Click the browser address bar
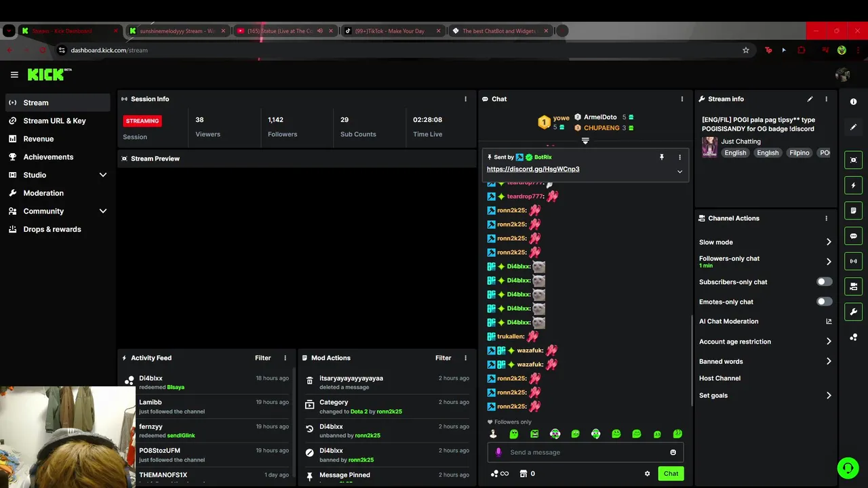The image size is (868, 488). pos(400,50)
